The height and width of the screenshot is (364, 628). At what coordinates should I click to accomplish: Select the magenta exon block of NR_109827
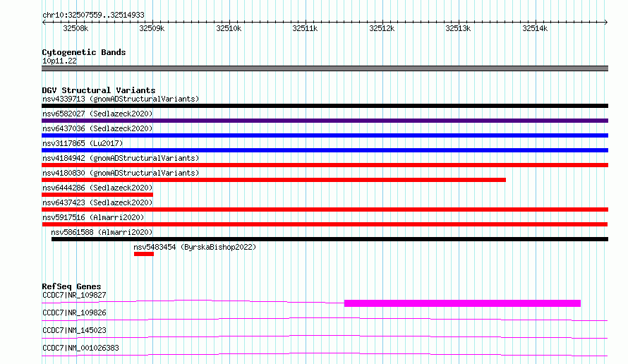(x=462, y=303)
